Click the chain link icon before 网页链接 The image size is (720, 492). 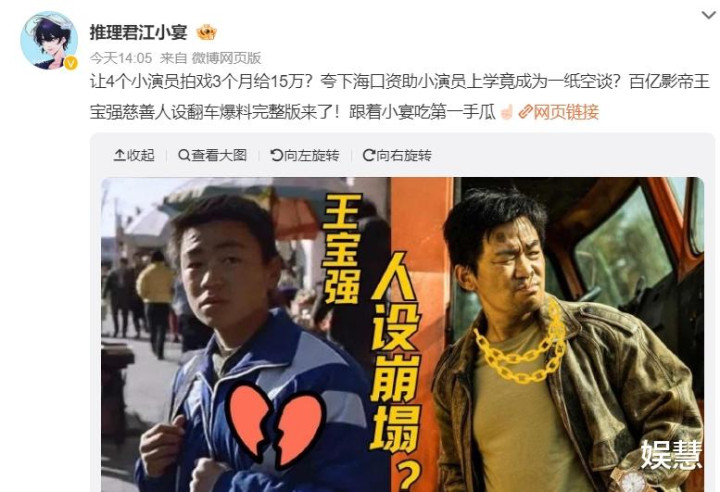coord(525,112)
